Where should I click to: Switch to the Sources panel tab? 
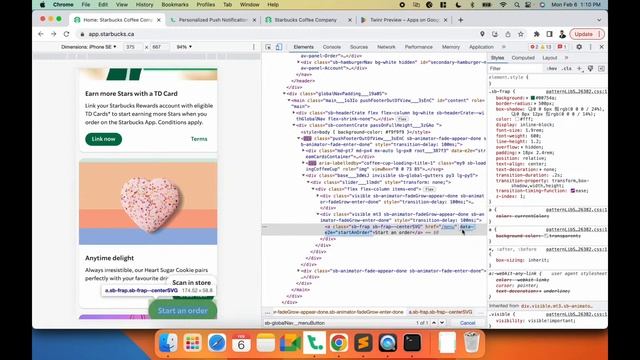pyautogui.click(x=359, y=47)
